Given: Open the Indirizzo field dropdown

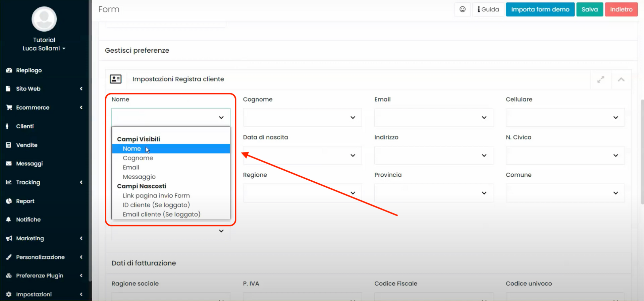Looking at the screenshot, I should coord(434,155).
